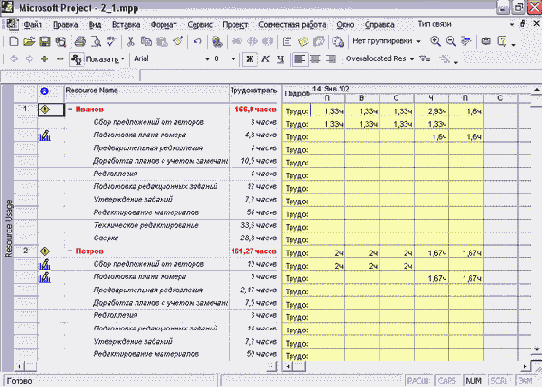Open the Overallocated Resources filter dropdown
The height and width of the screenshot is (387, 542).
click(x=412, y=59)
